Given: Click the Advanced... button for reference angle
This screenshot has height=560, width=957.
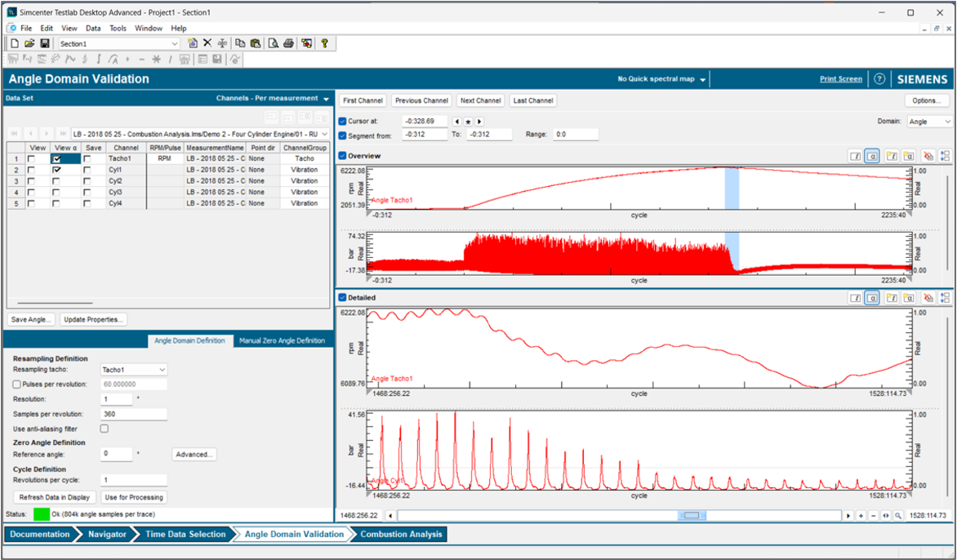Looking at the screenshot, I should (x=194, y=455).
